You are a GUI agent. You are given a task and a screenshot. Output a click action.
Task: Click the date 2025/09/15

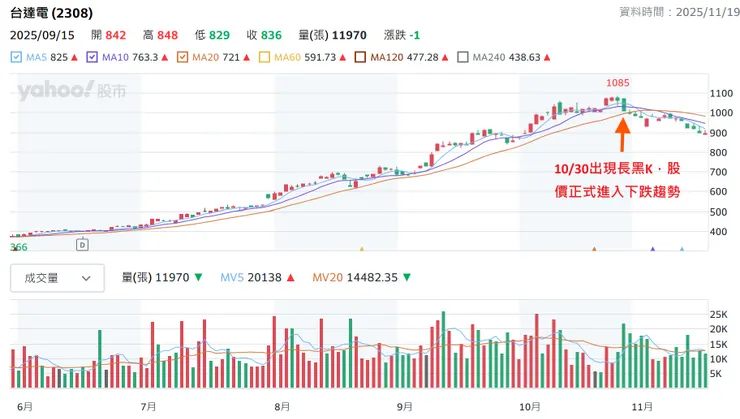click(x=42, y=35)
